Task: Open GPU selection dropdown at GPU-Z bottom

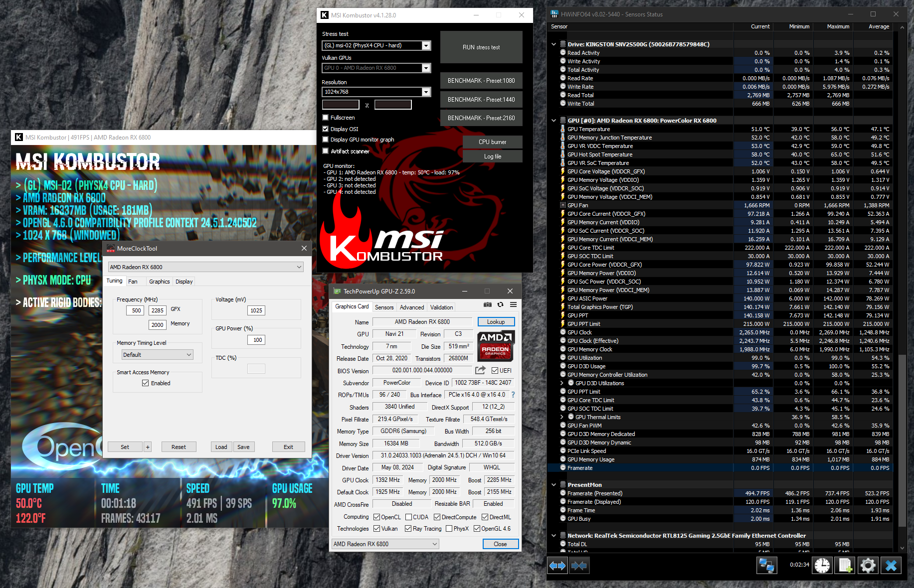Action: [x=385, y=544]
